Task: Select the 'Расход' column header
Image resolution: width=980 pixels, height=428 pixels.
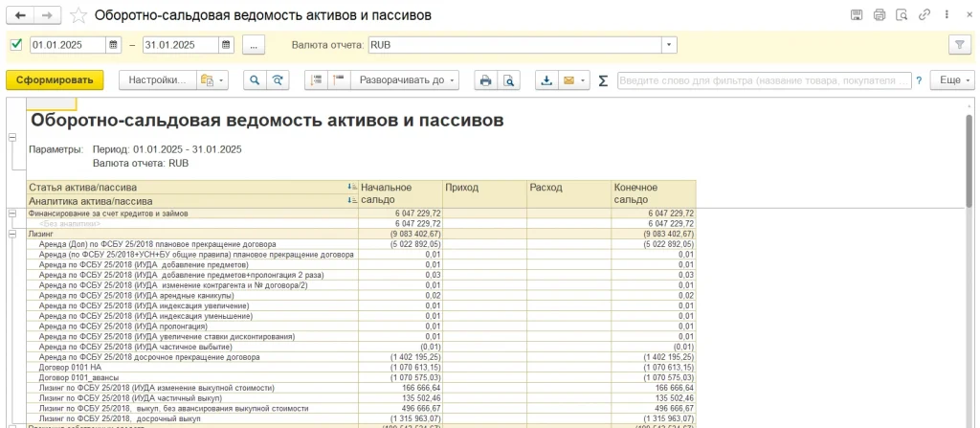Action: tap(568, 194)
